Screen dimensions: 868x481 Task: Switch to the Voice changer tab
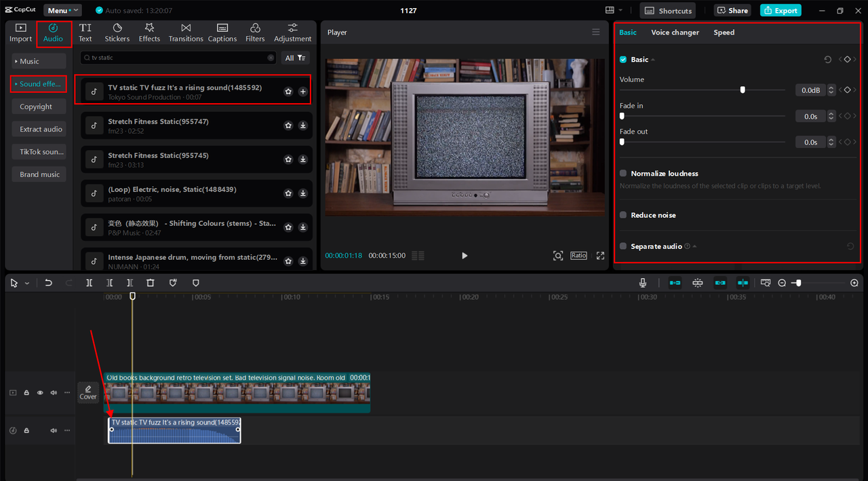tap(675, 33)
